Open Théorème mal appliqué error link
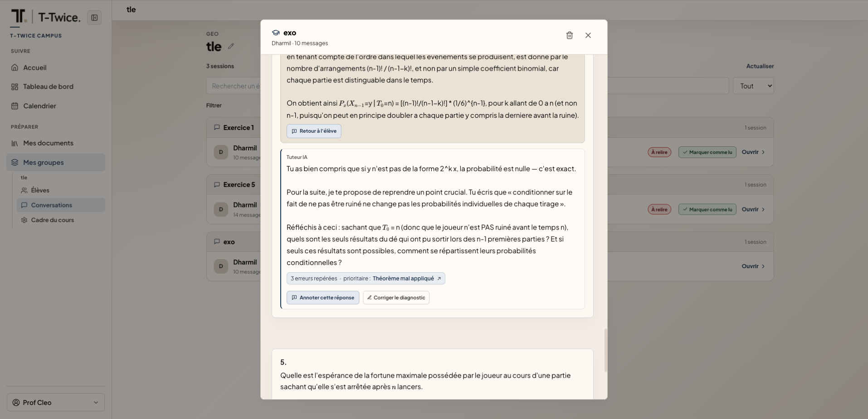The height and width of the screenshot is (419, 868). [x=407, y=279]
